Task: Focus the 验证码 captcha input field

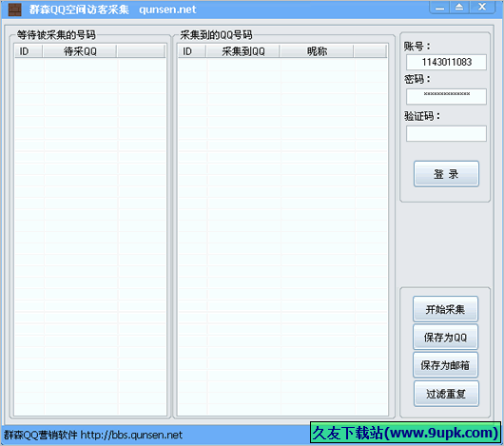Action: [x=446, y=133]
